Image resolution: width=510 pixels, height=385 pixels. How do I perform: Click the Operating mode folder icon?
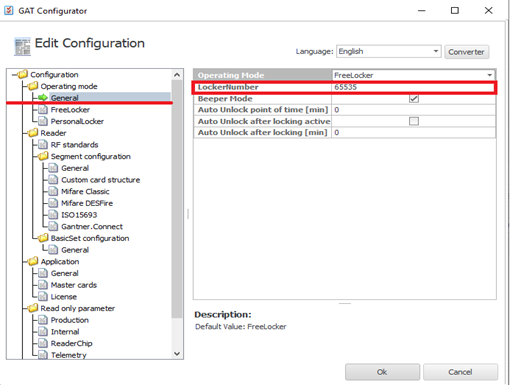(x=33, y=86)
